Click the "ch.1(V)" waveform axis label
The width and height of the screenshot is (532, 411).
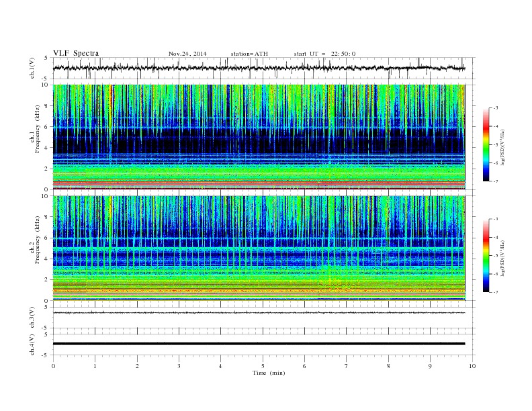point(32,68)
